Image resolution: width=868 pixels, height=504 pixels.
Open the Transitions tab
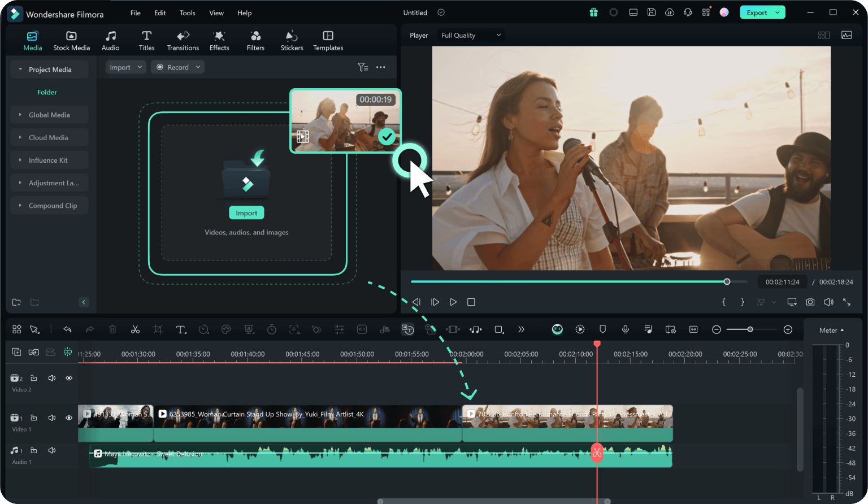(x=183, y=41)
